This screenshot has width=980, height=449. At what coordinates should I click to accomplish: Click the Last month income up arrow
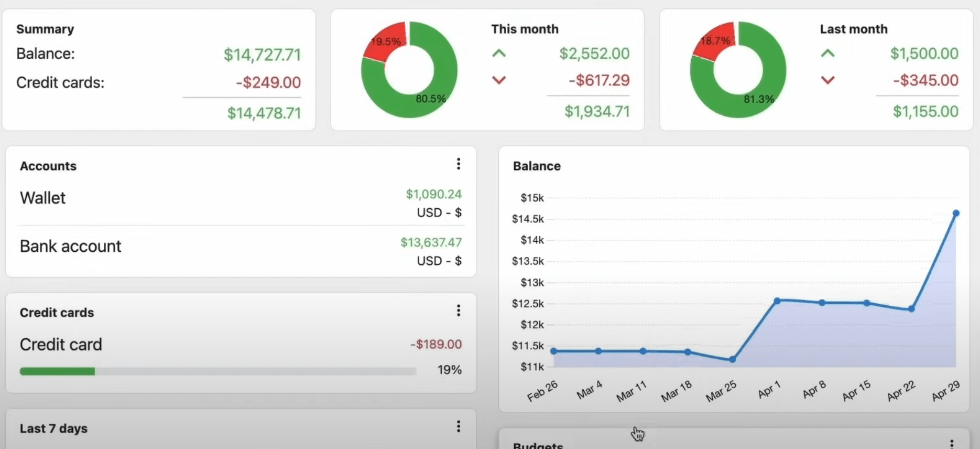pyautogui.click(x=827, y=53)
